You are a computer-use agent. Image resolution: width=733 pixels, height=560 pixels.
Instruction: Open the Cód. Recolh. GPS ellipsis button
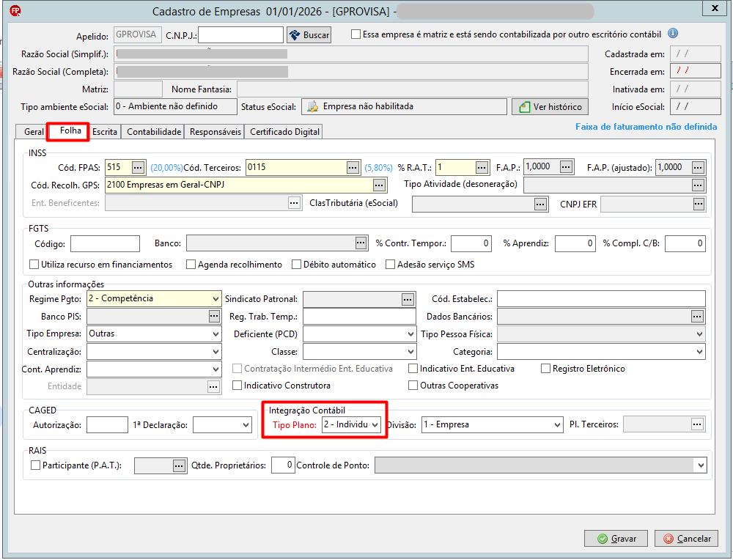(379, 185)
